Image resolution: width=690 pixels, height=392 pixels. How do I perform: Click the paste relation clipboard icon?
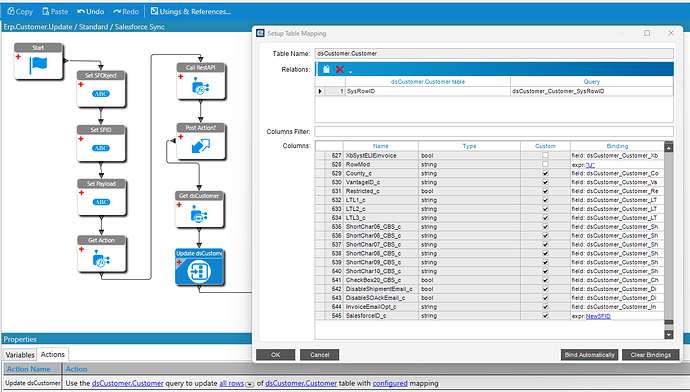point(326,69)
